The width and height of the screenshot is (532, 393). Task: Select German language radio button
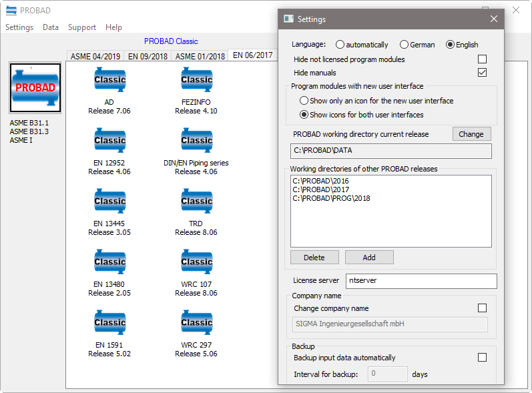coord(405,45)
